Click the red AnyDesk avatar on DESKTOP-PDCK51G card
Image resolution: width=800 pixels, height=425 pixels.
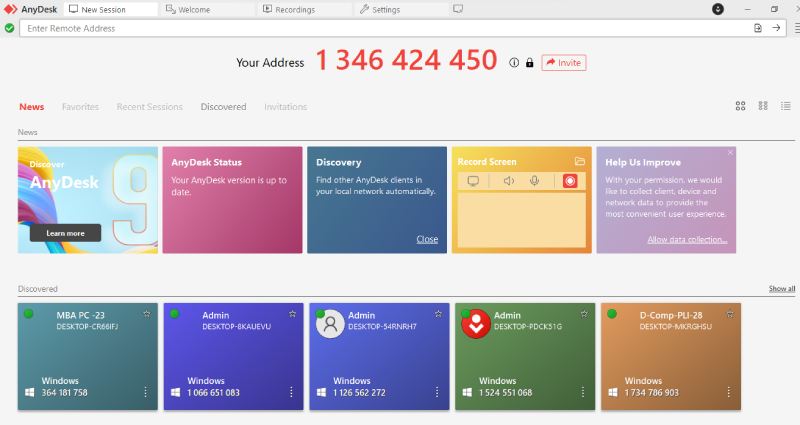(x=476, y=324)
